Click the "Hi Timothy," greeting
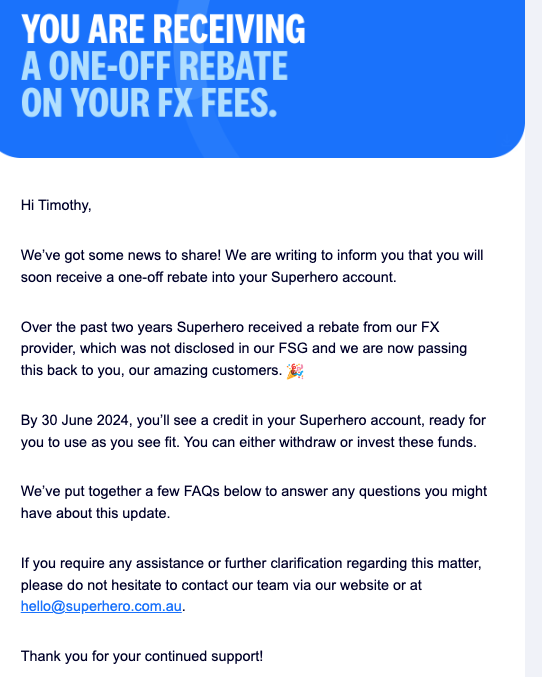This screenshot has width=542, height=677. [x=56, y=205]
